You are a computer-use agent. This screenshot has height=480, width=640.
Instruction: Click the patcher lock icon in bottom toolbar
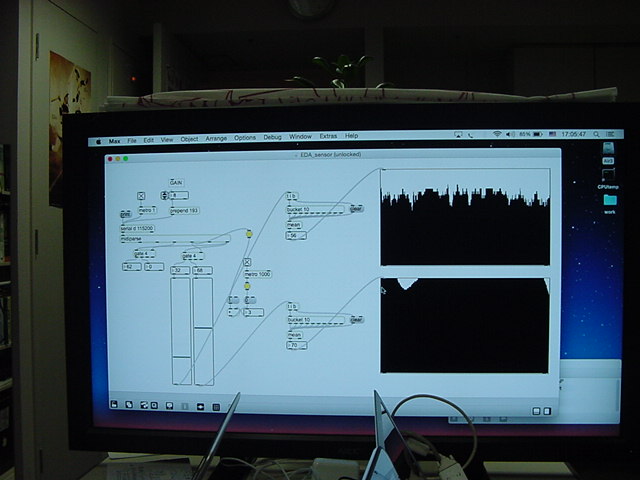click(x=114, y=404)
